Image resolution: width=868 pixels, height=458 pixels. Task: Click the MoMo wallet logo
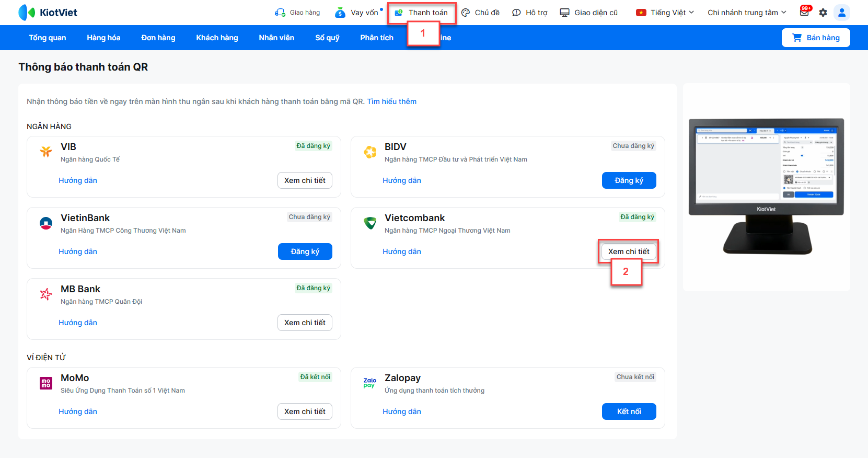click(46, 383)
